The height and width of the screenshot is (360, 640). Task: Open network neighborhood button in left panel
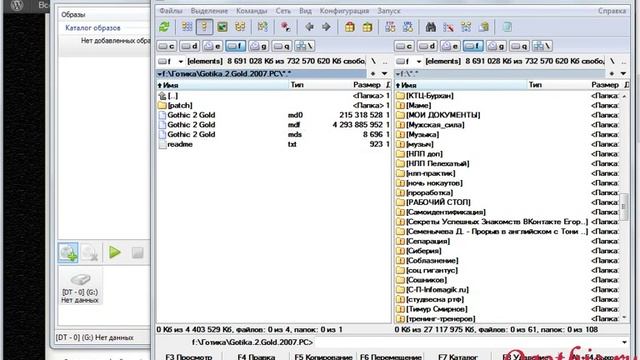304,46
